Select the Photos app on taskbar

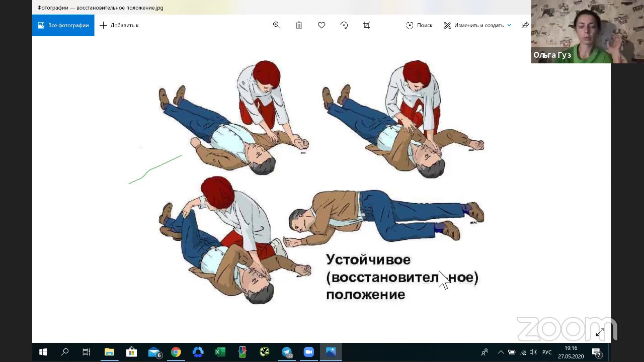[x=331, y=352]
